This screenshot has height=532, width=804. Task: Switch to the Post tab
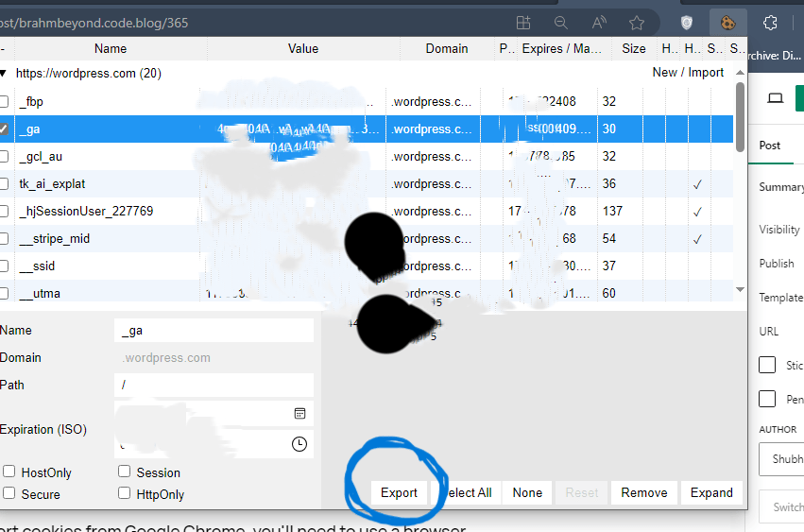(770, 146)
